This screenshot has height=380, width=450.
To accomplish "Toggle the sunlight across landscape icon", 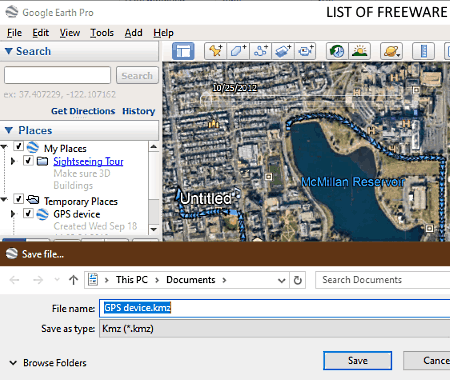I will tap(359, 51).
